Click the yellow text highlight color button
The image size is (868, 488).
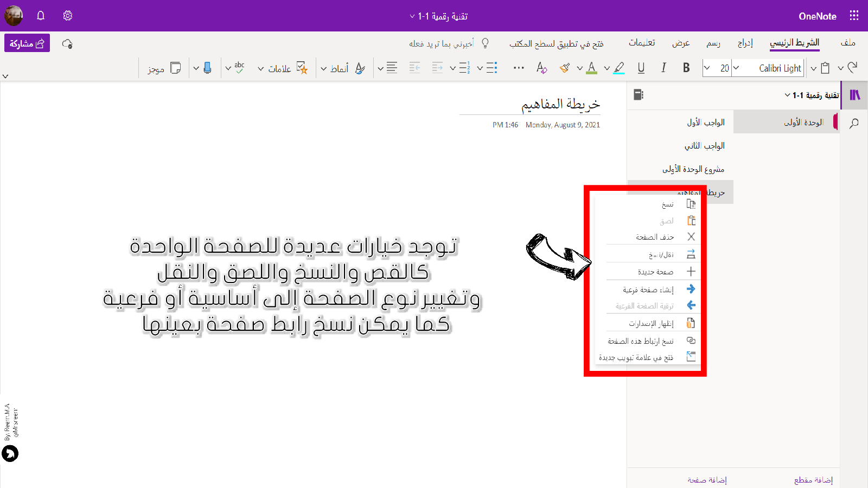tap(619, 68)
